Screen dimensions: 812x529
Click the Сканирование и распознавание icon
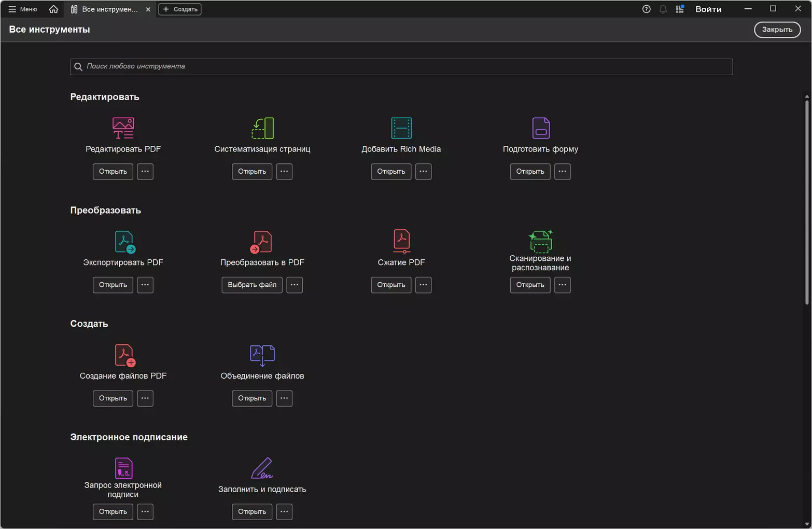[x=540, y=241]
